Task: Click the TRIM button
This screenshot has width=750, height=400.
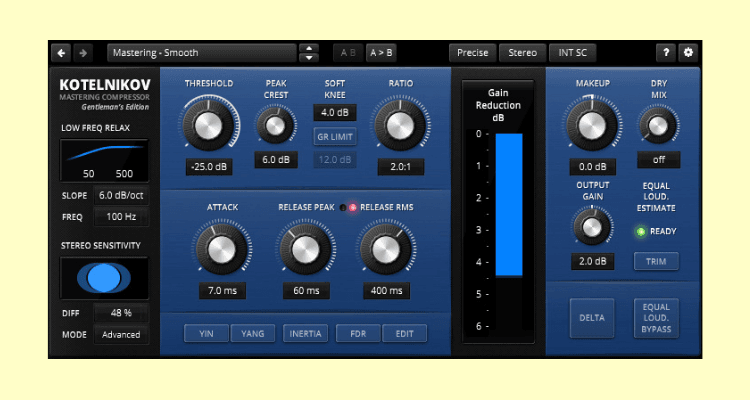Action: click(656, 261)
